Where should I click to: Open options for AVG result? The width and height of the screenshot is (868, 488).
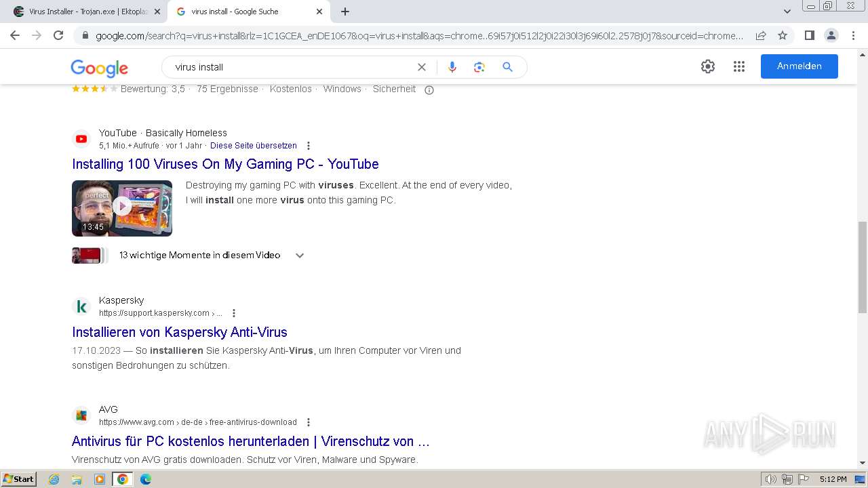(x=309, y=422)
